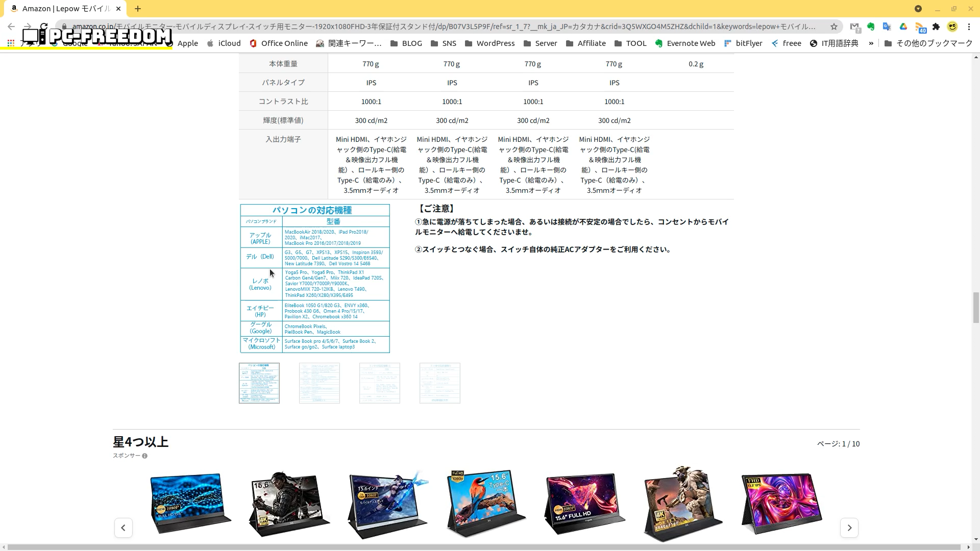Open the Google Translate extension

coord(887,27)
